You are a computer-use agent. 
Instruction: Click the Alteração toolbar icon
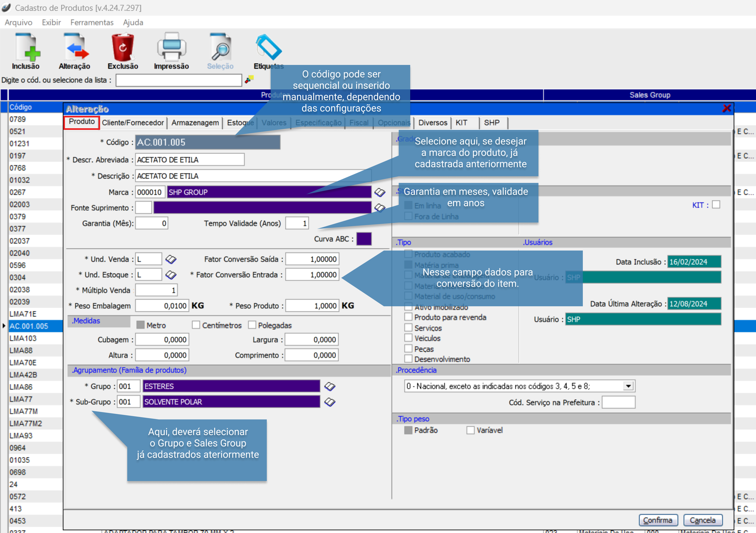75,48
